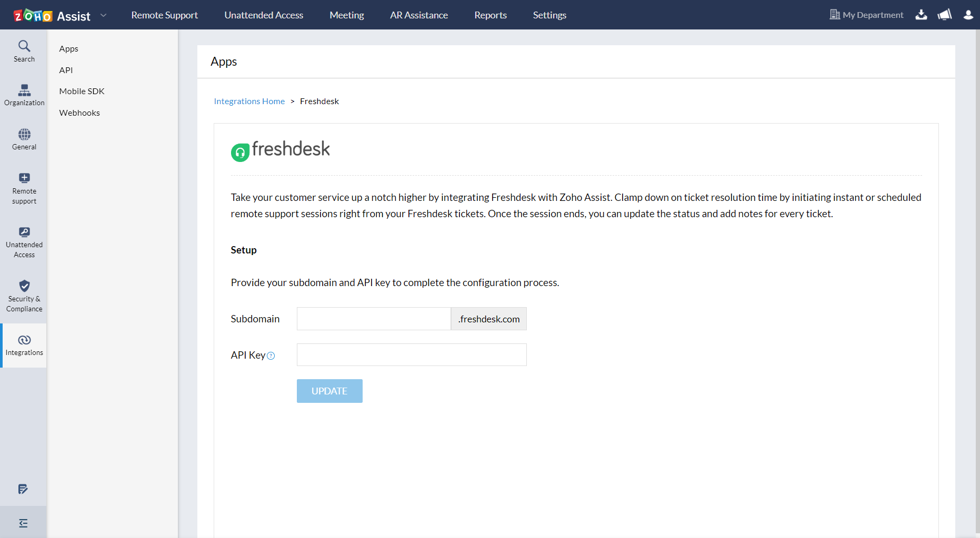
Task: Click the UPDATE button
Action: click(329, 391)
